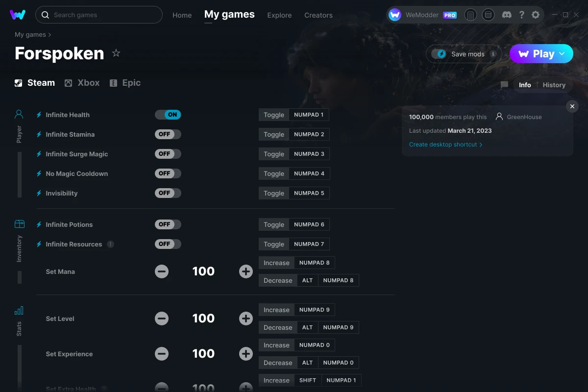The image size is (588, 392).
Task: Click the GreenHouse author name
Action: click(524, 117)
